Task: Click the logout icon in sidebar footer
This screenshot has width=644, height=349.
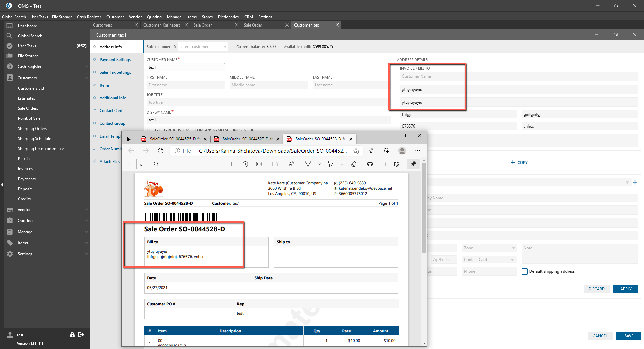Action: tap(81, 335)
